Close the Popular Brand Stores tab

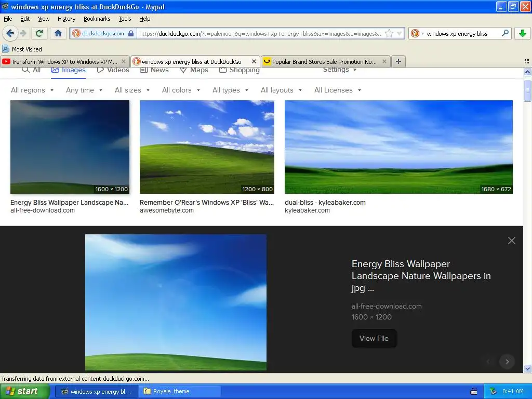384,61
